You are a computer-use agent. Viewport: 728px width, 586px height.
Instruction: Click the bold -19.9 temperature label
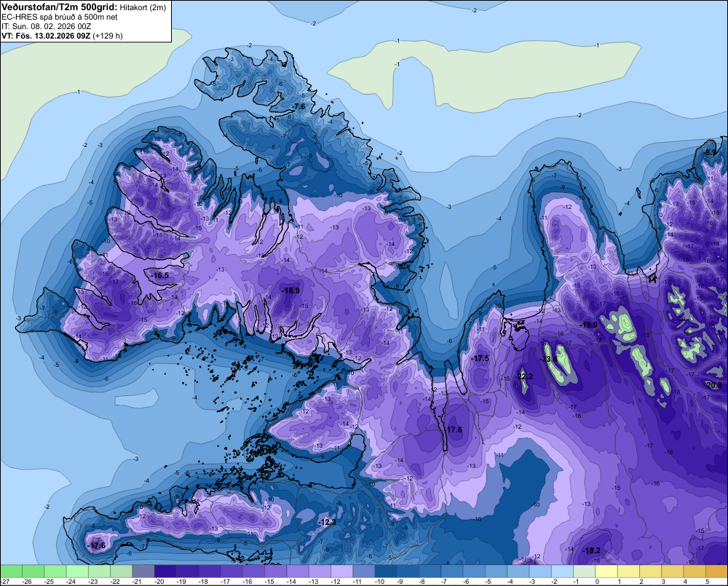[x=588, y=325]
